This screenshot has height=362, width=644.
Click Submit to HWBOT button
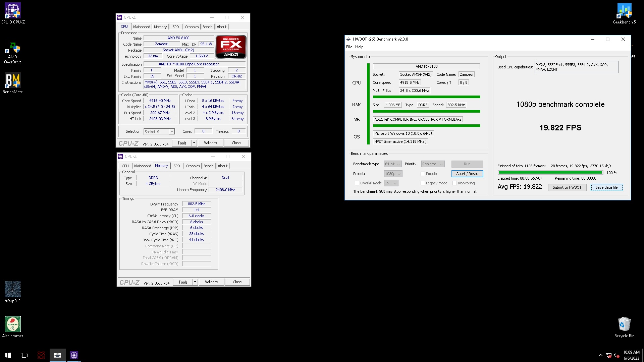[567, 187]
